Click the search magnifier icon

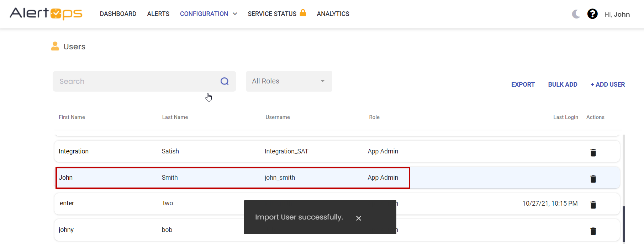point(225,81)
